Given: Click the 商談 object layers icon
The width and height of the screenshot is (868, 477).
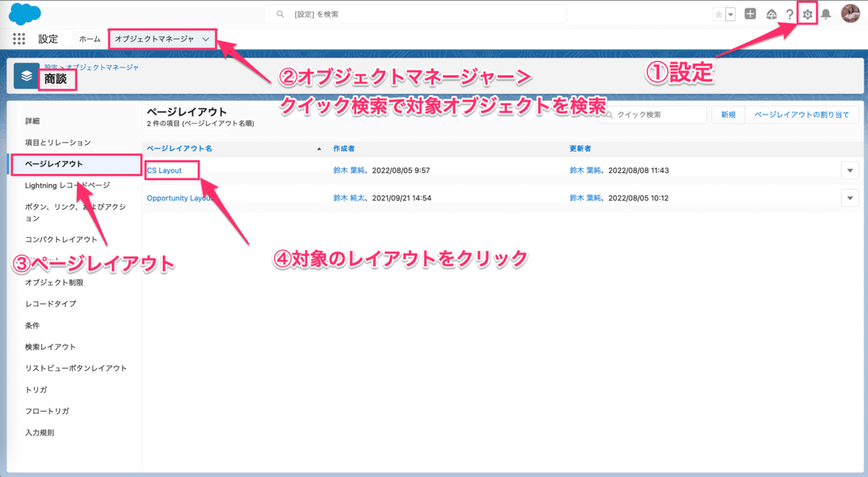Looking at the screenshot, I should [x=27, y=75].
